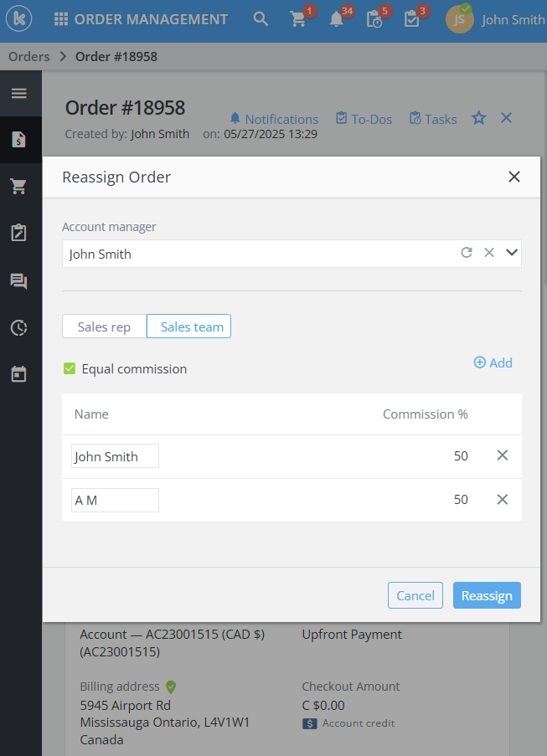Open the shopping cart icon in header
This screenshot has height=756, width=547.
(x=298, y=19)
